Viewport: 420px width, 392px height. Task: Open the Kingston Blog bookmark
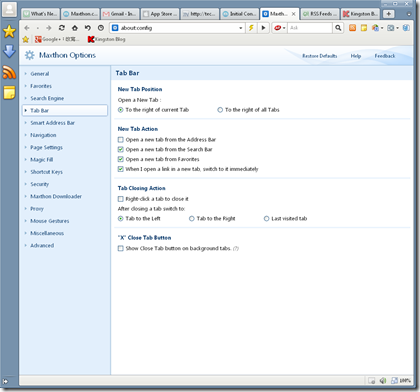(x=107, y=39)
